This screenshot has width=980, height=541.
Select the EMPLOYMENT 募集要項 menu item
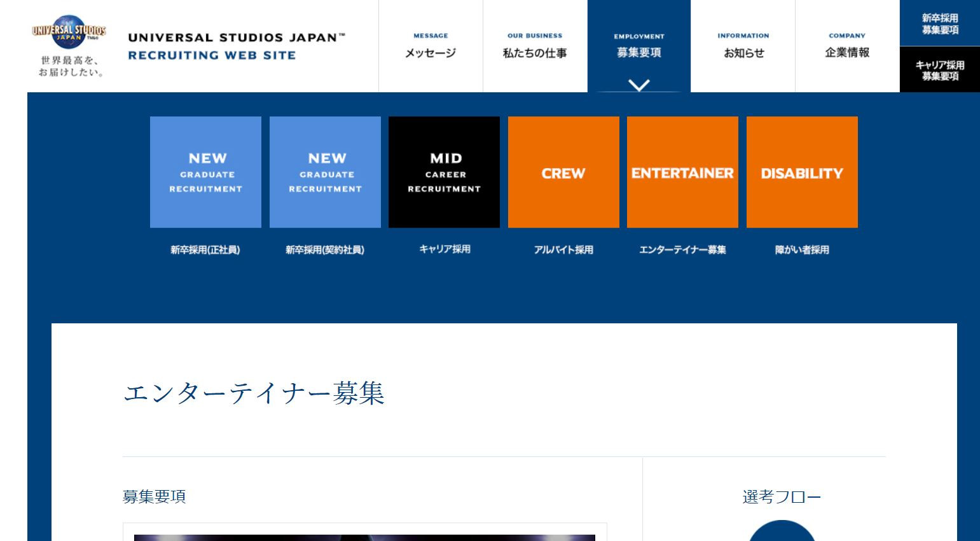click(638, 46)
